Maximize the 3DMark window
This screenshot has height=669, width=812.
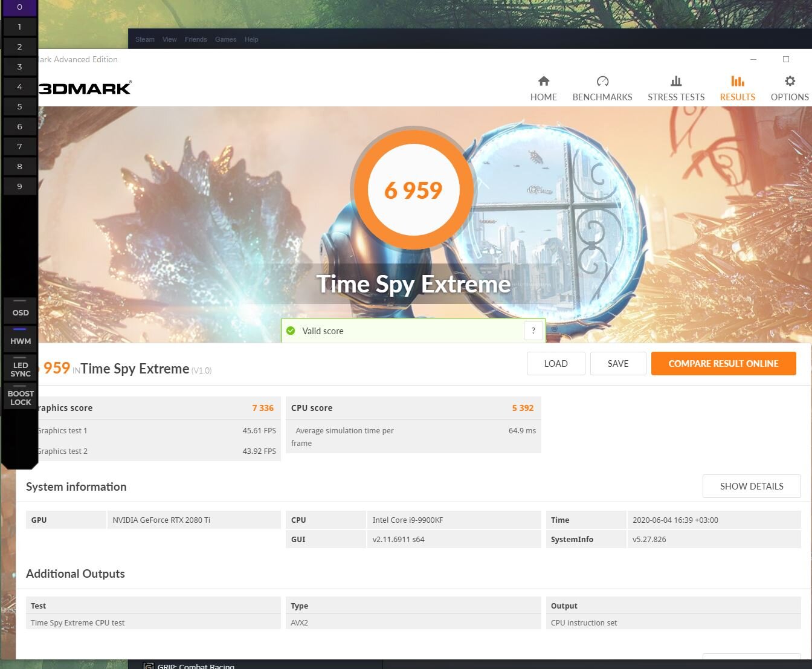786,59
